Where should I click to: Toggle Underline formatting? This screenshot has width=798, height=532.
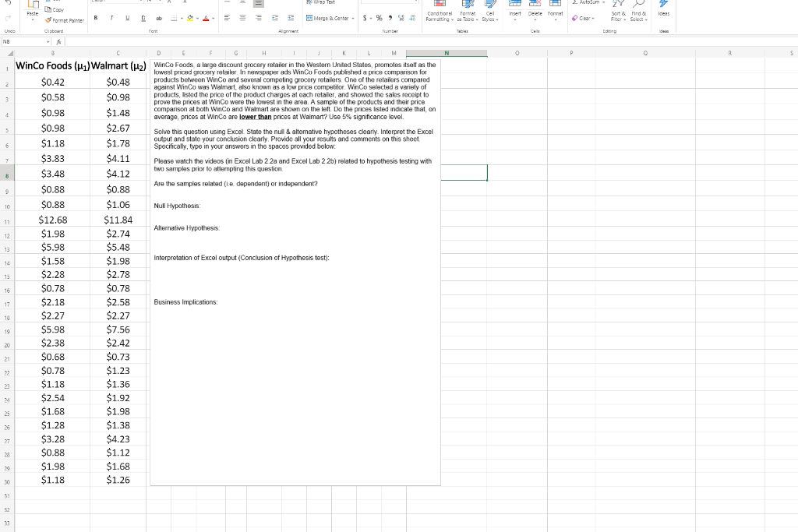click(x=127, y=18)
